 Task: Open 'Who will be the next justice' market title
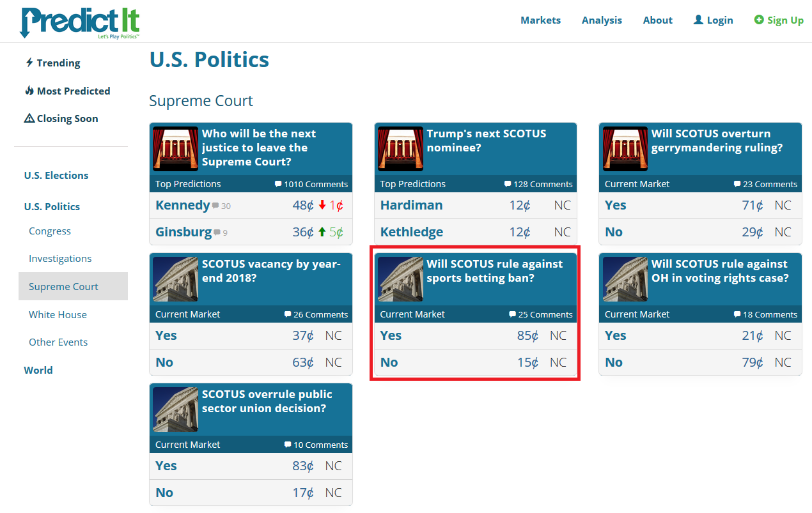pos(259,148)
